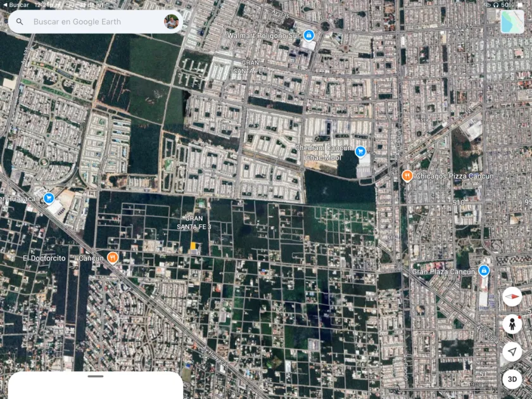Fly to my location arrow button
Screen dimensions: 532x399
pos(512,352)
